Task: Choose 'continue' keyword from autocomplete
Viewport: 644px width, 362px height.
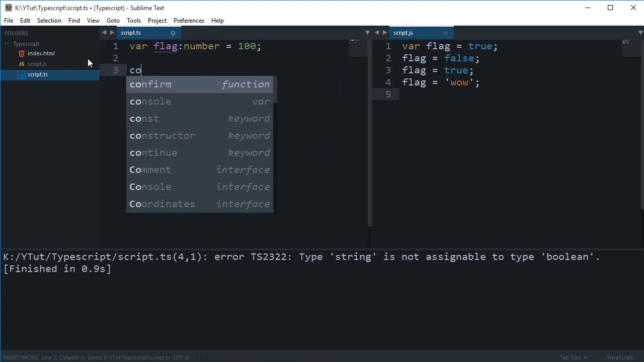Action: (x=200, y=153)
